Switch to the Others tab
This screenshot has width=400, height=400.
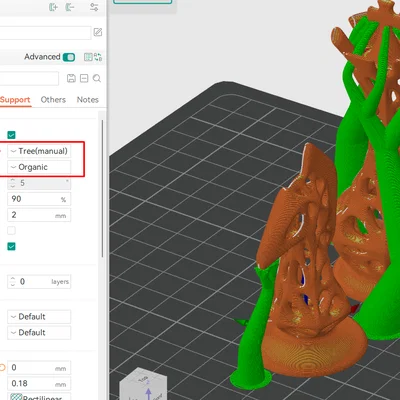[x=53, y=100]
